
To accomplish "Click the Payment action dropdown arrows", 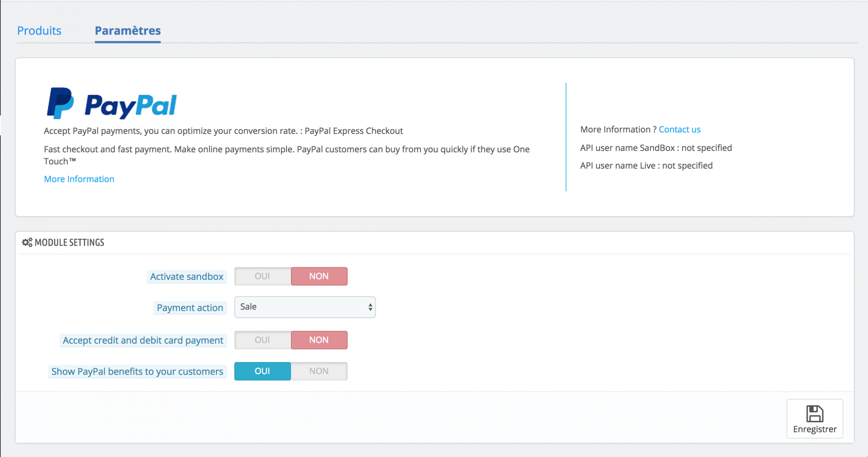I will (370, 307).
